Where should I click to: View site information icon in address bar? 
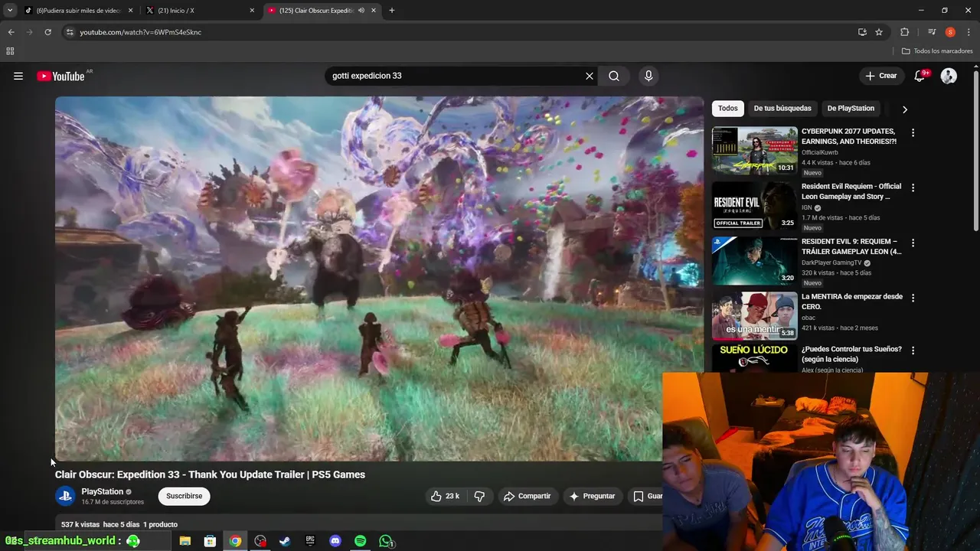pyautogui.click(x=70, y=32)
